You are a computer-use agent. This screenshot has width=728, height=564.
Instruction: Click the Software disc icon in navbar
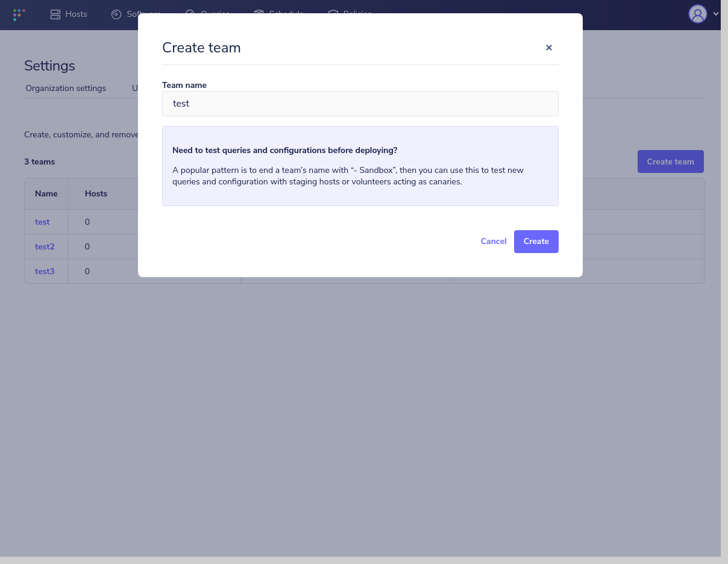coord(116,14)
